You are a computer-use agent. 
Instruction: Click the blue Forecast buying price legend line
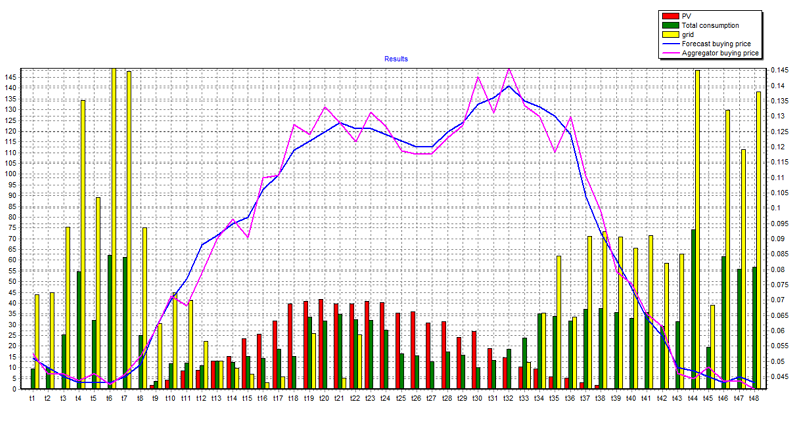(x=670, y=43)
